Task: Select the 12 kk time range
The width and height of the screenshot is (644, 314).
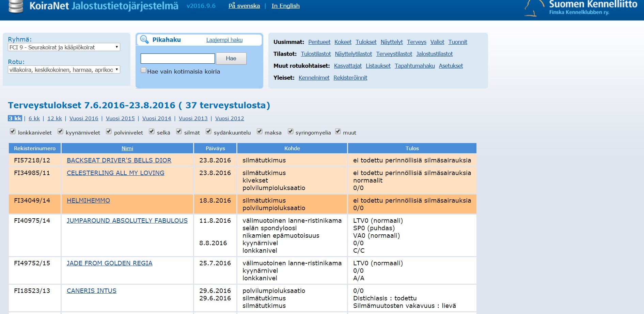Action: click(x=54, y=119)
